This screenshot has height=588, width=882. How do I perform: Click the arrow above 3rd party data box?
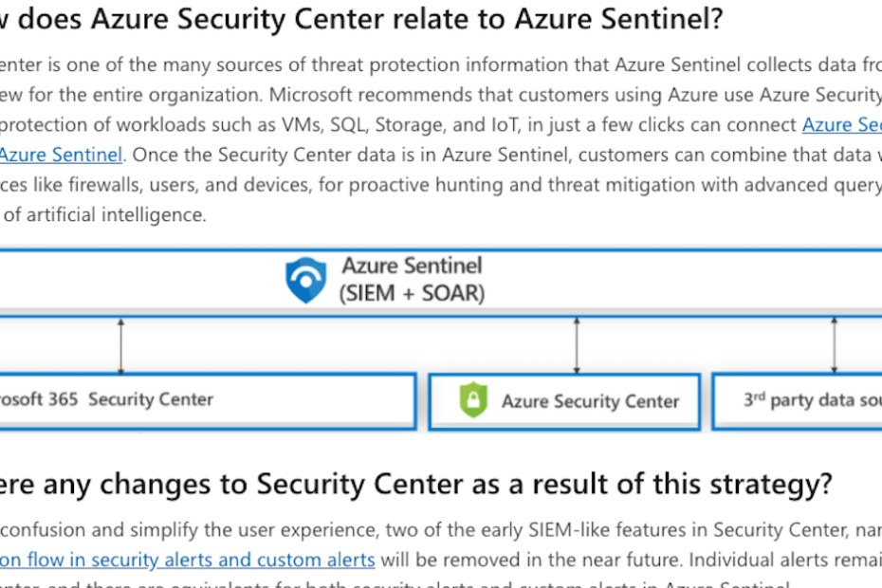pyautogui.click(x=835, y=346)
